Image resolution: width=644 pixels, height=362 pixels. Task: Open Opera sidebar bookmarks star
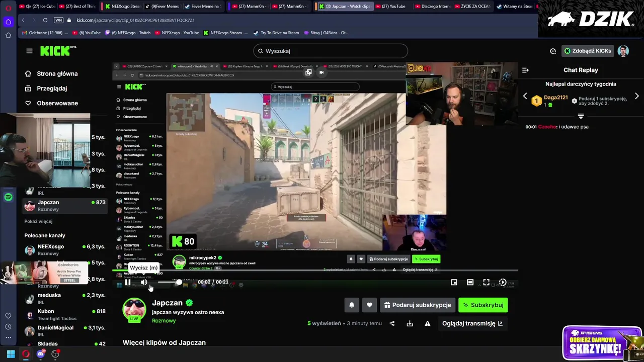click(8, 35)
